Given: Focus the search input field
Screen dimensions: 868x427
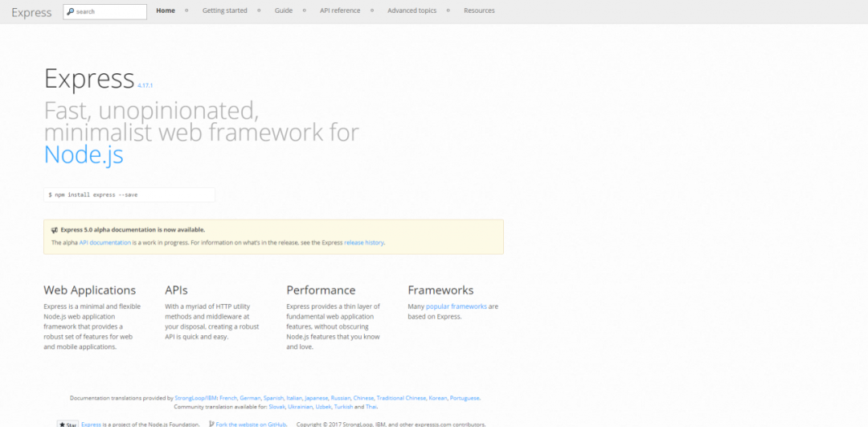Looking at the screenshot, I should tap(105, 11).
